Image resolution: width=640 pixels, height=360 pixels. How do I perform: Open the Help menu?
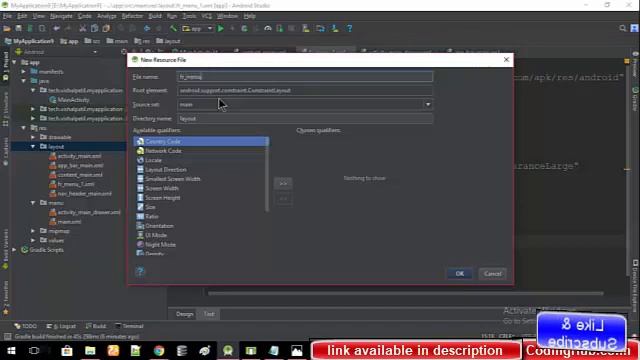coord(249,16)
